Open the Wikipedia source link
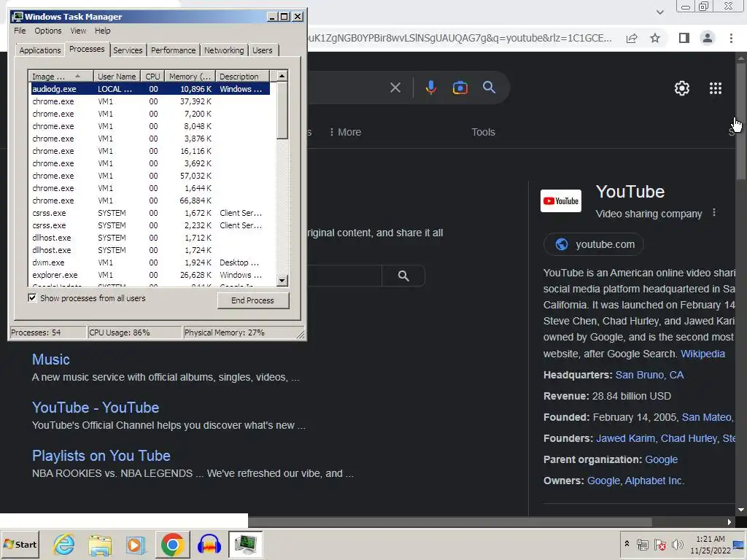 click(x=703, y=354)
